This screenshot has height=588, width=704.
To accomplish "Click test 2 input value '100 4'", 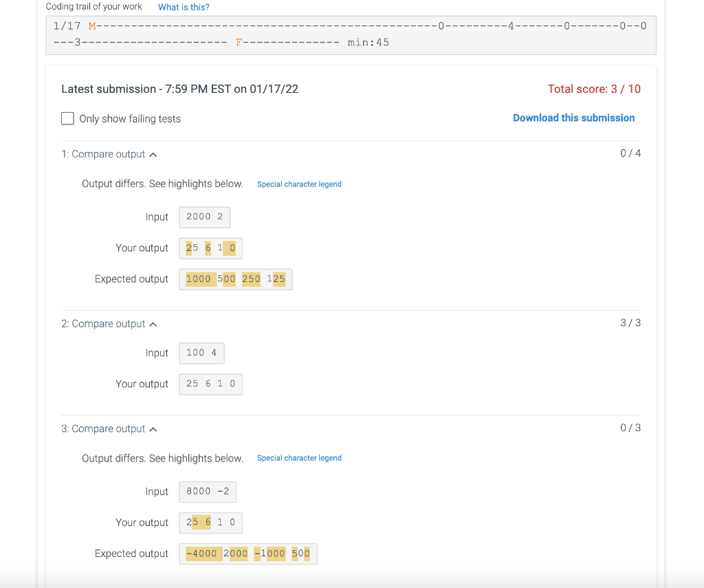I will point(201,353).
